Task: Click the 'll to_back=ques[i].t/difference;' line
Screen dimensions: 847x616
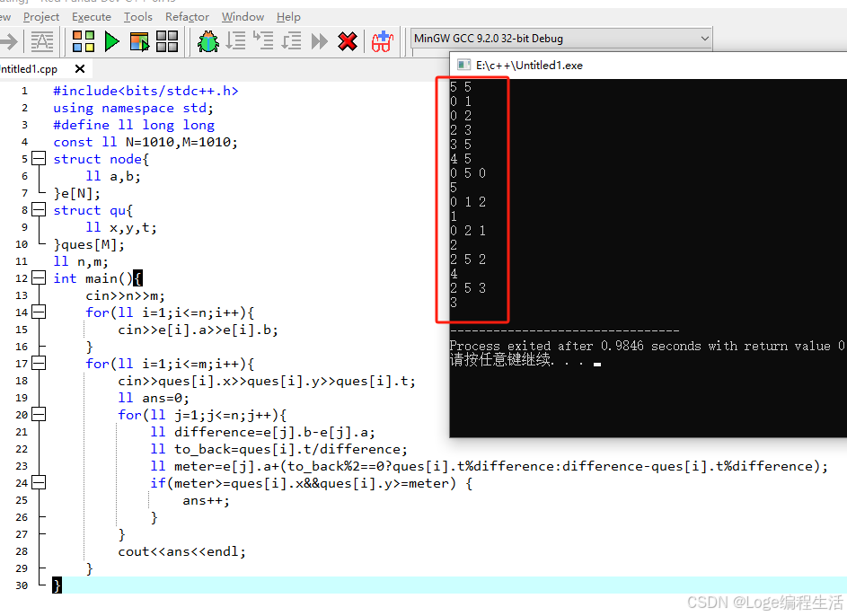Action: click(x=278, y=449)
